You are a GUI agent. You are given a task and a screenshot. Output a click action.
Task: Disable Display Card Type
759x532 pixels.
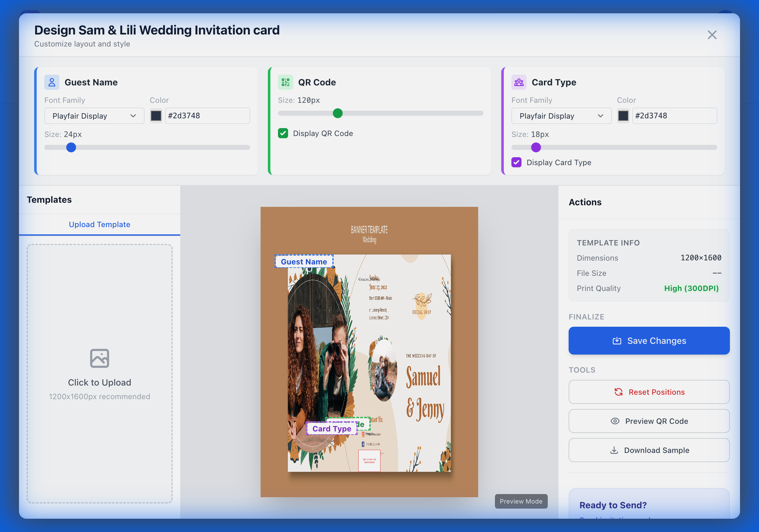point(516,162)
